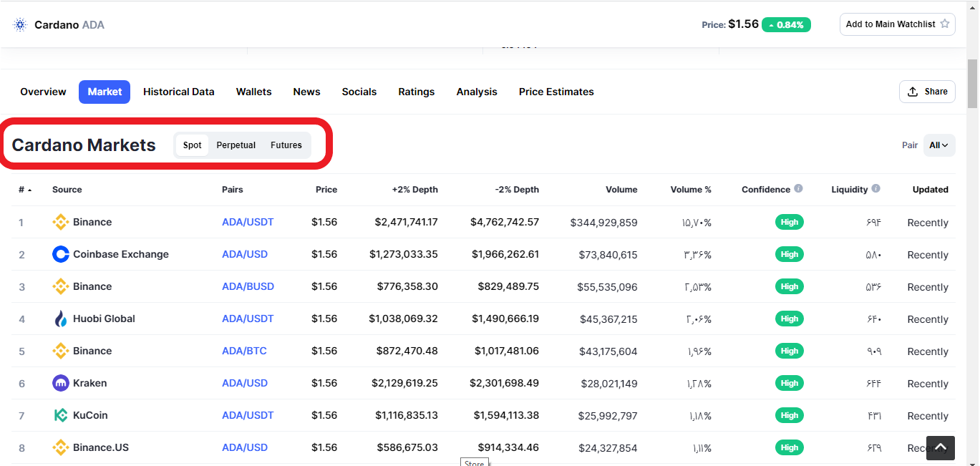This screenshot has height=466, width=980.
Task: Click the Liquidity info icon
Action: 875,189
